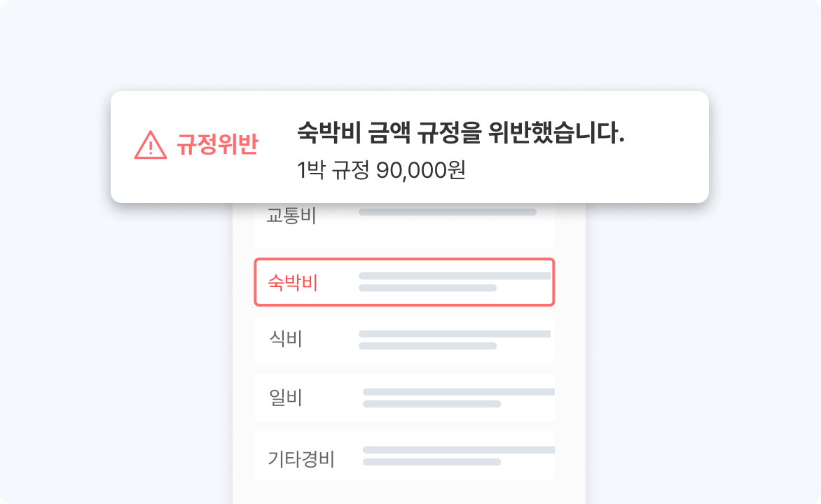This screenshot has width=821, height=504.
Task: Select the red 숙박비 label
Action: pos(293,283)
